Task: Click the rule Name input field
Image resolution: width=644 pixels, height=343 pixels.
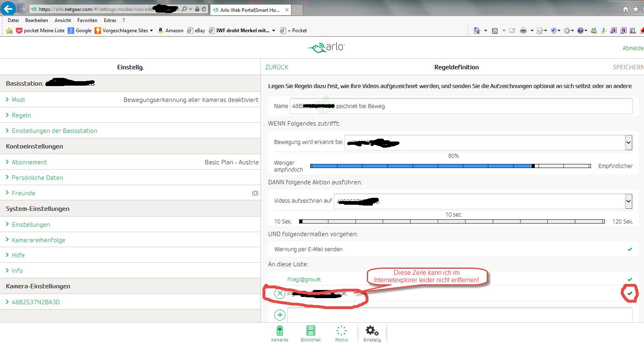Action: (x=461, y=106)
